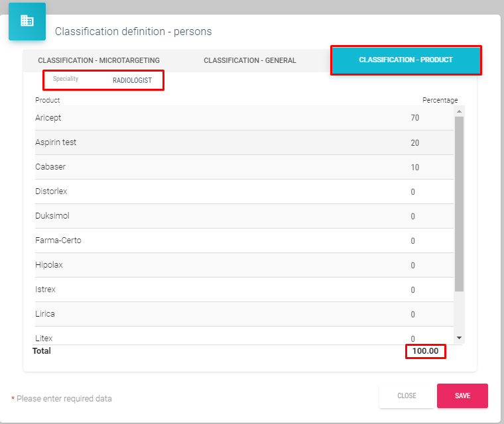Click the Close button
Screen dimensions: 504x424
click(407, 396)
